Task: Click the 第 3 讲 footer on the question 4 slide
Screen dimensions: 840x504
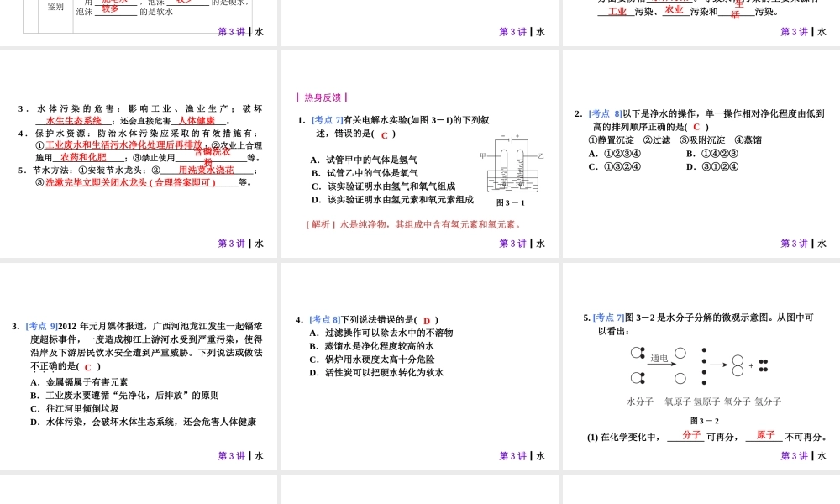Action: click(513, 456)
